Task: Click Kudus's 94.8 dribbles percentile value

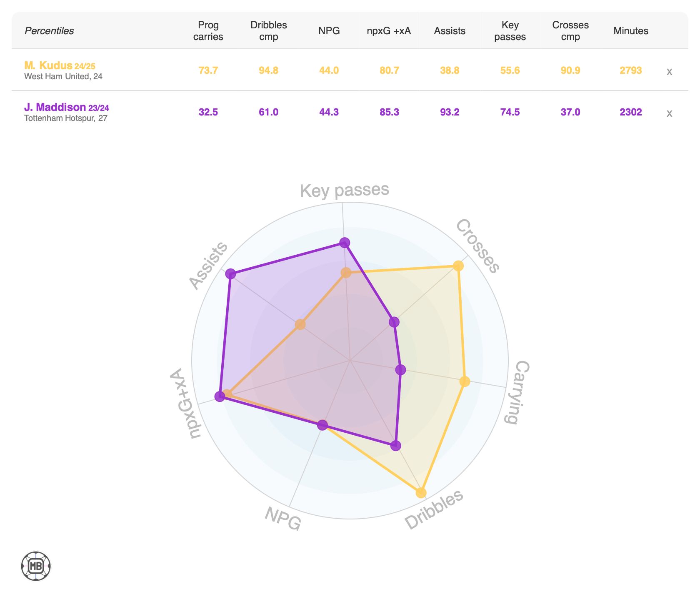Action: click(268, 70)
